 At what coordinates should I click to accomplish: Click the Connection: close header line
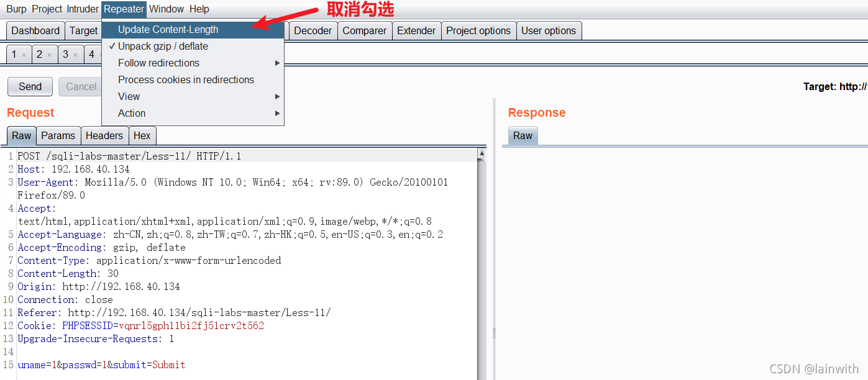coord(65,300)
